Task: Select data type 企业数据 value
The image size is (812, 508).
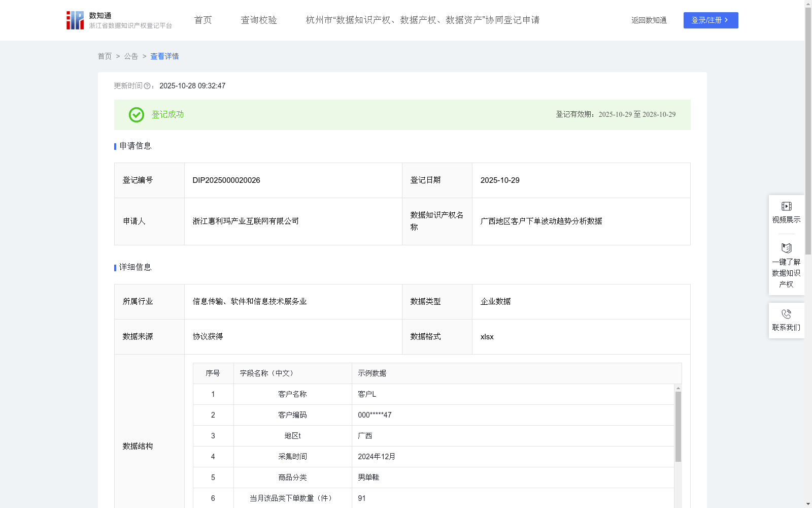Action: tap(495, 302)
